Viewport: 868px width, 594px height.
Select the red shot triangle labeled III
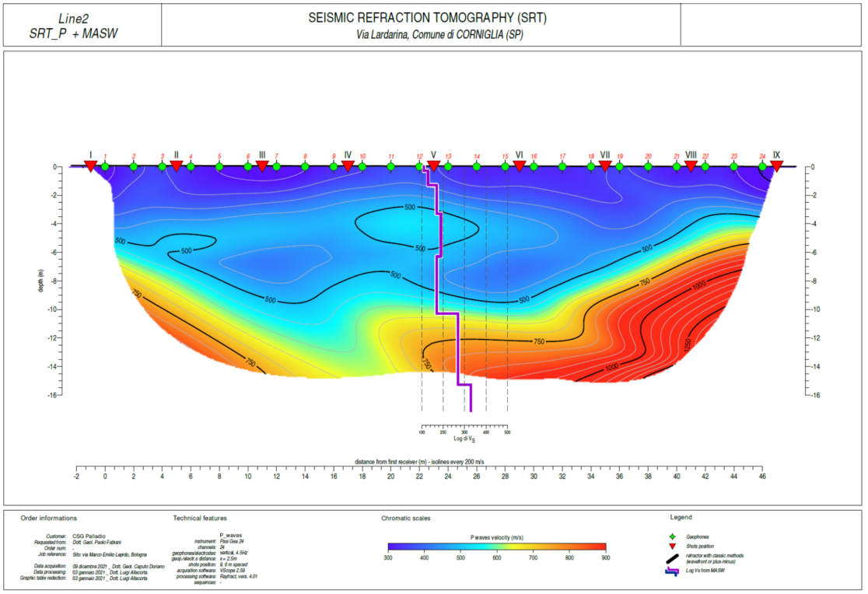click(262, 166)
